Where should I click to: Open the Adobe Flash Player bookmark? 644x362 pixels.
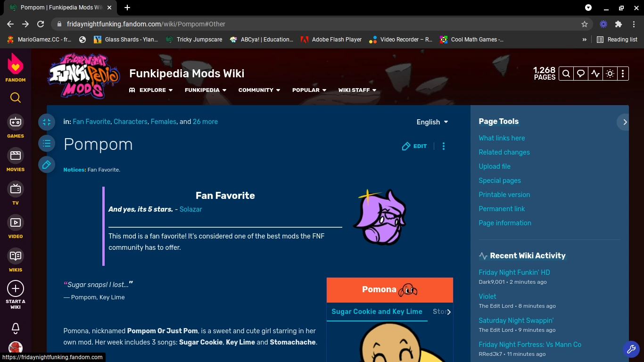click(x=331, y=40)
